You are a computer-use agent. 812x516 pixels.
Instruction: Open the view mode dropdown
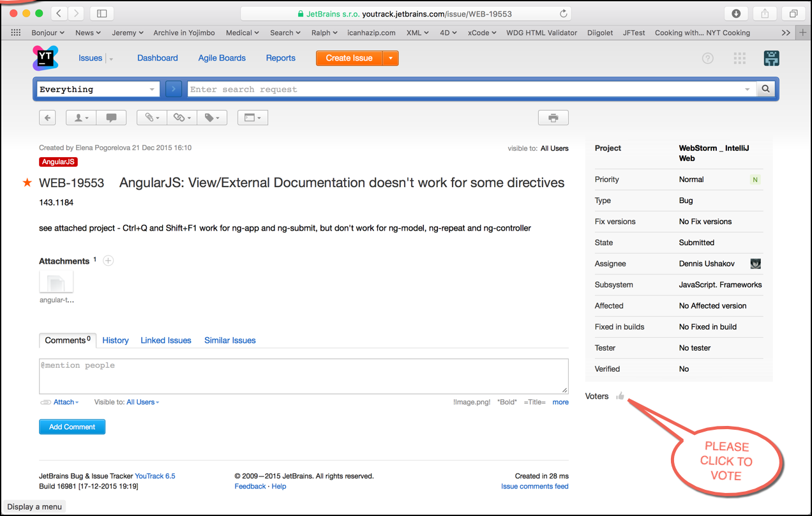pos(253,118)
